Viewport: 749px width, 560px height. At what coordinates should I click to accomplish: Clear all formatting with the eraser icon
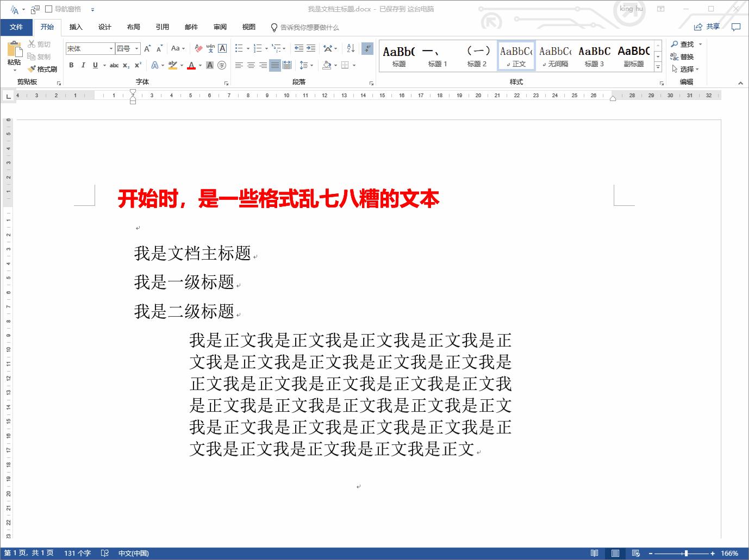point(198,48)
